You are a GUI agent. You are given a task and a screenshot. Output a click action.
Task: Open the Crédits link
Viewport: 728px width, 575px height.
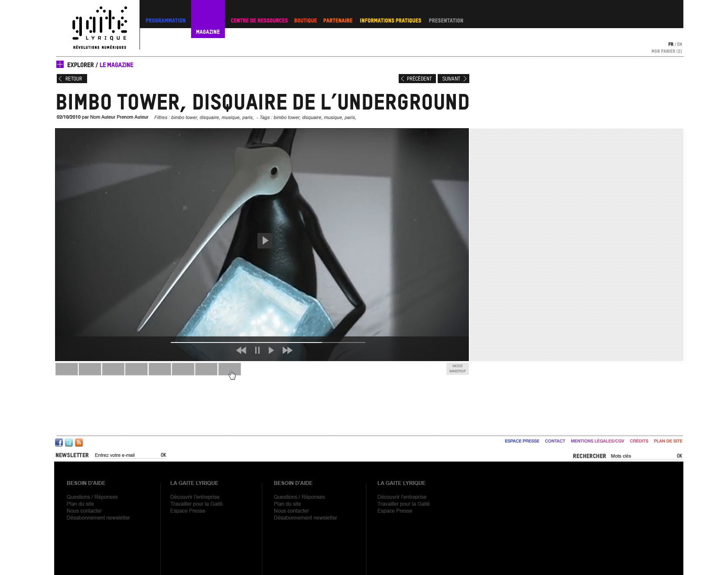coord(639,441)
